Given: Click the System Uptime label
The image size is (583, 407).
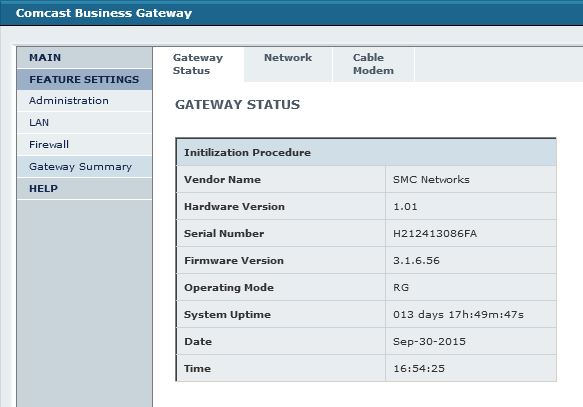Looking at the screenshot, I should (x=227, y=315).
